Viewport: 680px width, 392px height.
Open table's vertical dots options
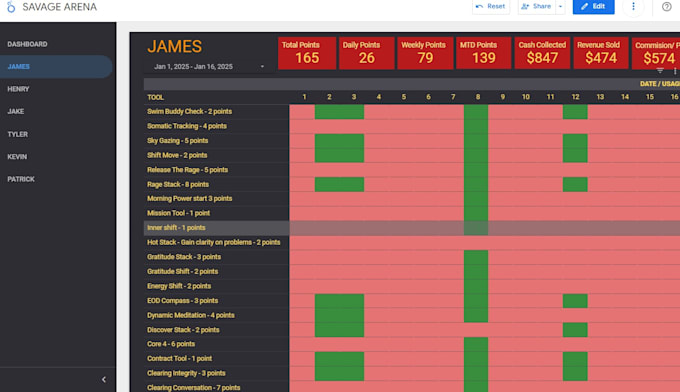click(675, 71)
